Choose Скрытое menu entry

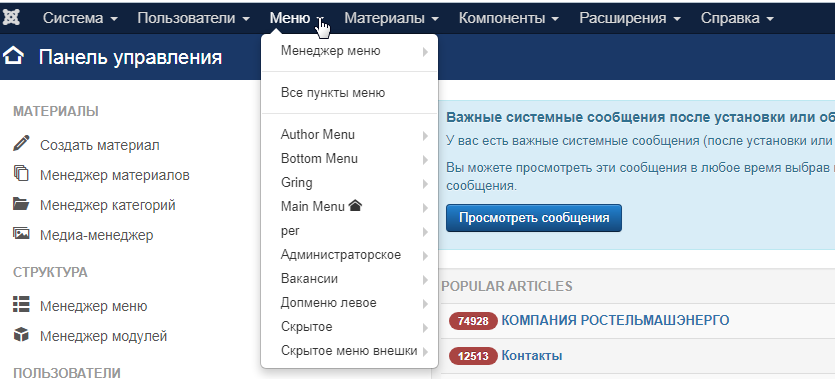[349, 327]
